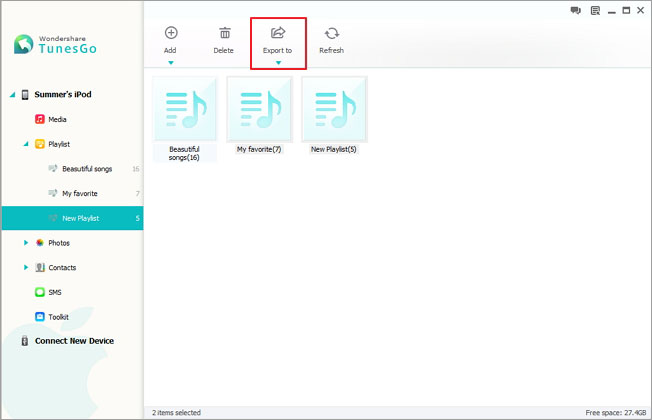Click the colorful Photos icon

[x=40, y=243]
